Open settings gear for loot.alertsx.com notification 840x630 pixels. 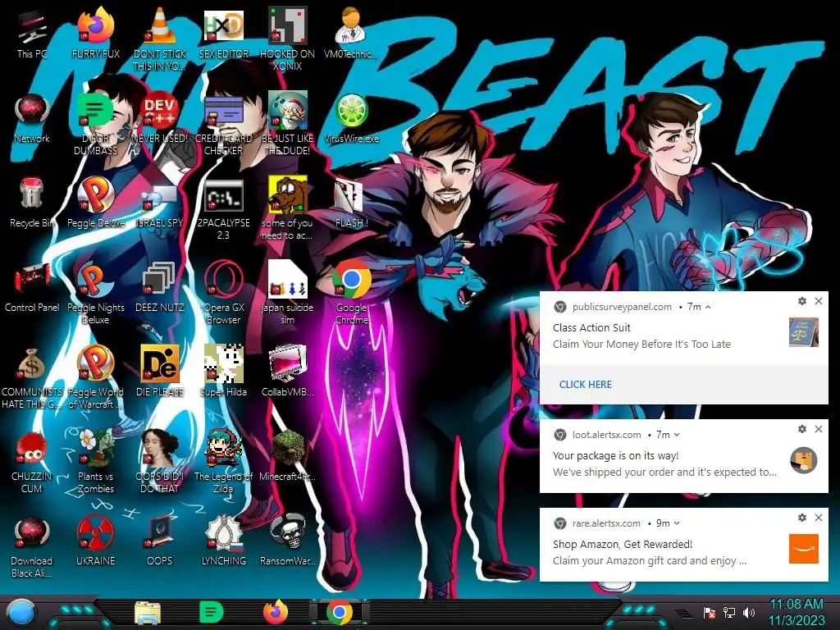[x=802, y=428]
